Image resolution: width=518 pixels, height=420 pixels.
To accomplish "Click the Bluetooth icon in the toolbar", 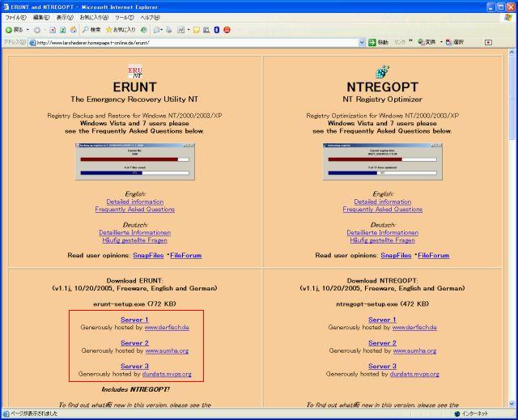I will 215,29.
